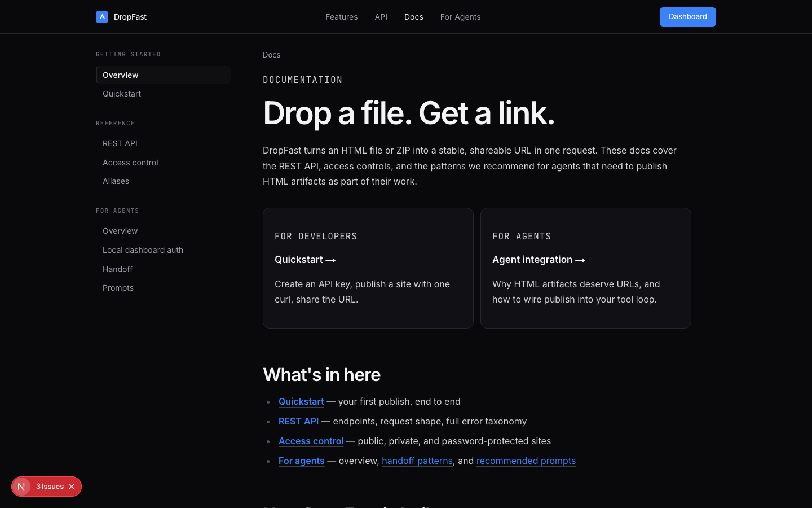Follow the recommended prompts link
Viewport: 812px width, 508px height.
tap(526, 461)
